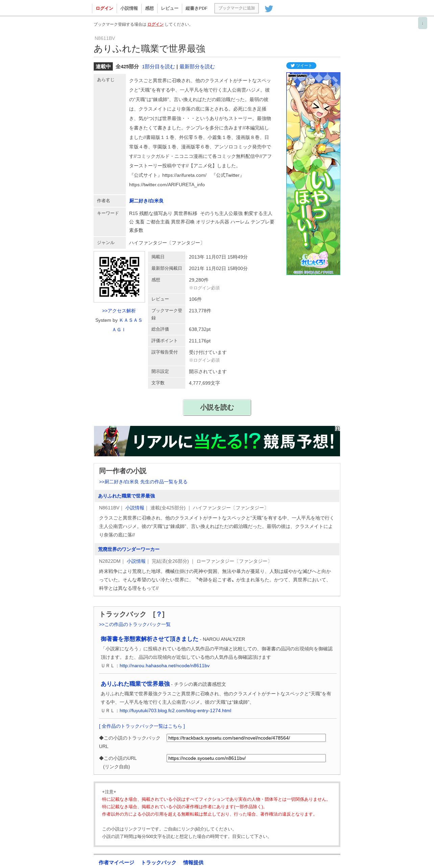This screenshot has width=434, height=868.
Task: Click the character count 4,777,699文字
Action: click(204, 383)
